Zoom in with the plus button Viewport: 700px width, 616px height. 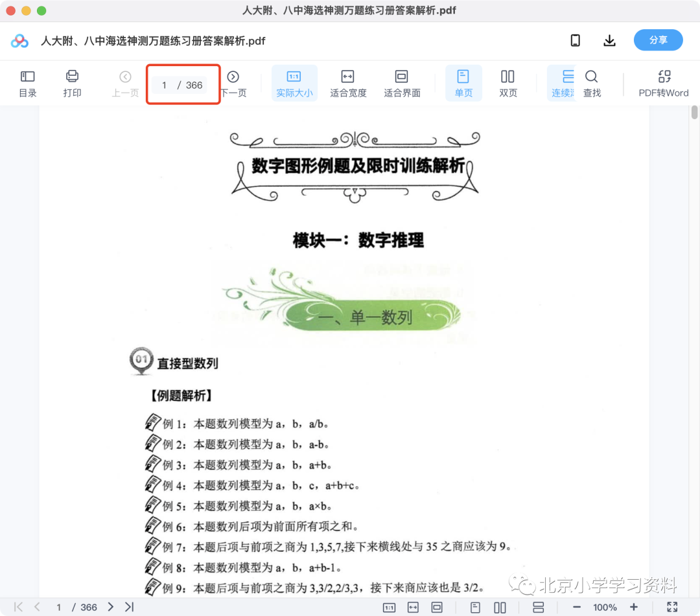633,607
